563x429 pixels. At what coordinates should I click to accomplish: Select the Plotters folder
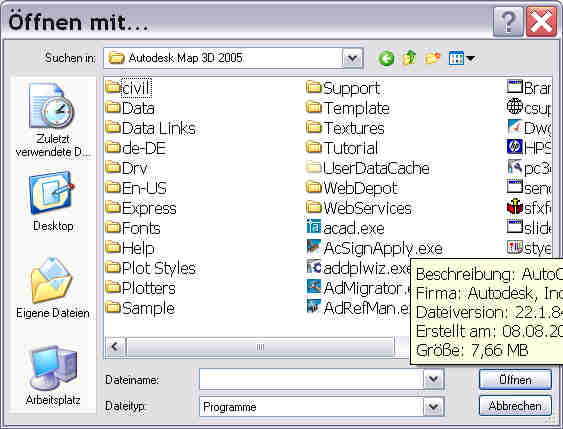tap(141, 288)
